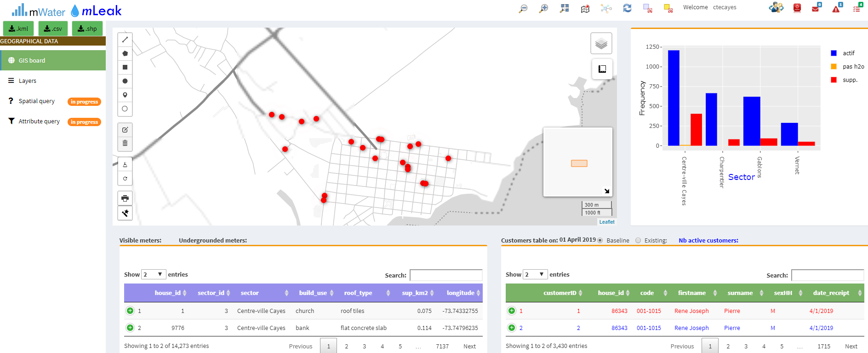Select the draw polyline map tool
This screenshot has height=353, width=868.
125,40
